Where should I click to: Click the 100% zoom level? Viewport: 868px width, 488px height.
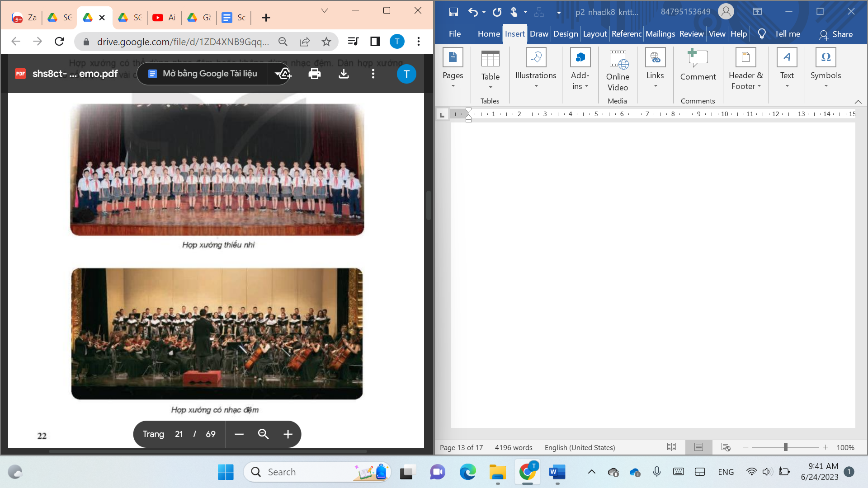[845, 447]
